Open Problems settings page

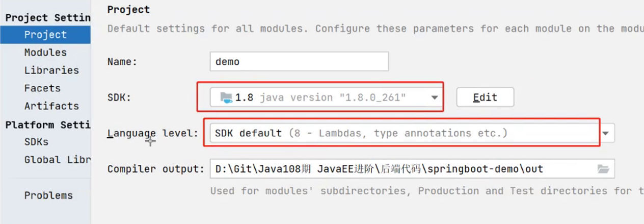click(48, 195)
